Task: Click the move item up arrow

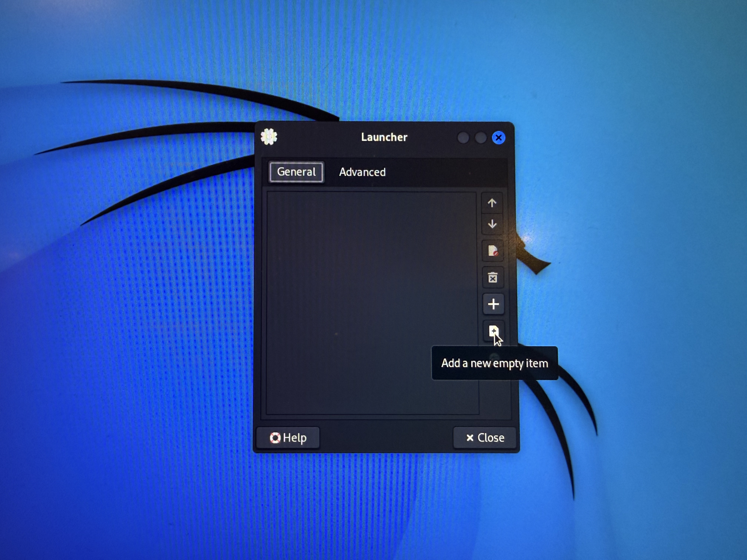Action: pos(492,203)
